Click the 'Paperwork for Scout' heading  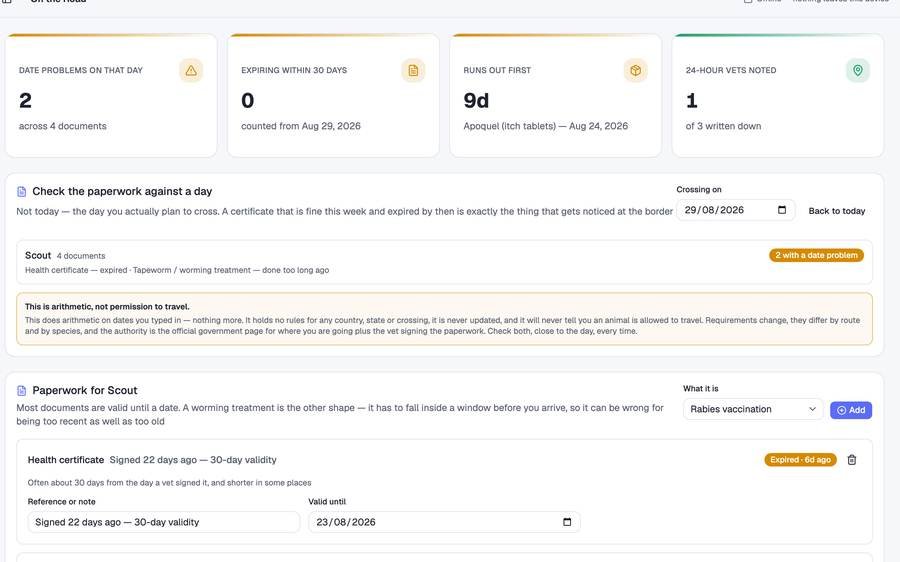[85, 390]
